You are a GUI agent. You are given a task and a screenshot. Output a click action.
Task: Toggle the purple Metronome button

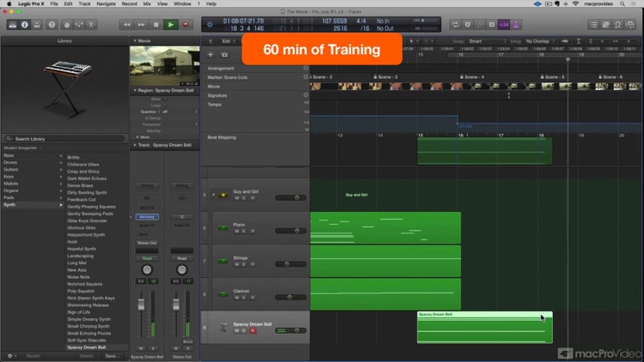click(x=516, y=25)
